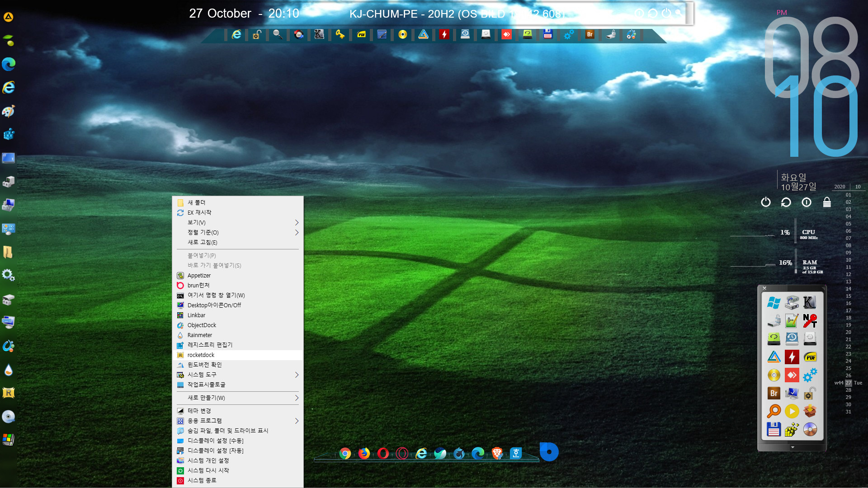
Task: Open the yellow PDF tool in top dock
Action: (361, 34)
